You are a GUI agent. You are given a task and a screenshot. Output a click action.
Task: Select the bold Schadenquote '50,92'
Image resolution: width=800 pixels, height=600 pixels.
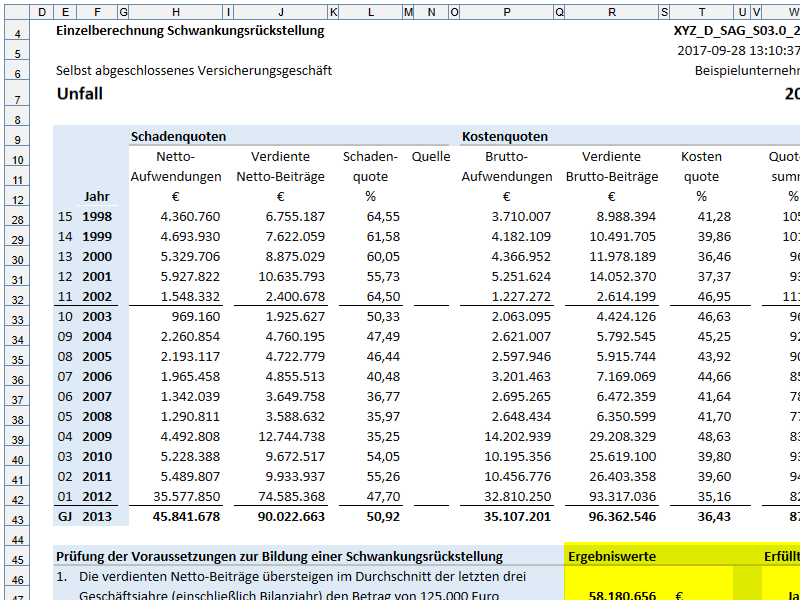(x=383, y=517)
